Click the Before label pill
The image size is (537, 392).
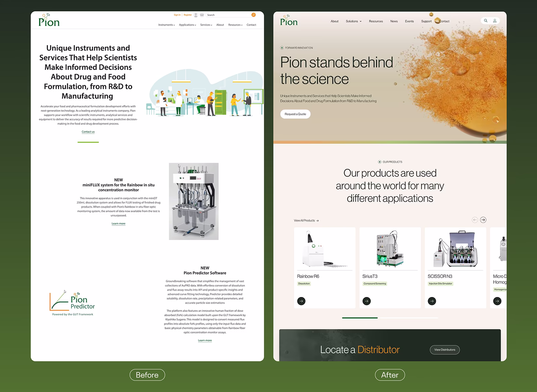(147, 375)
